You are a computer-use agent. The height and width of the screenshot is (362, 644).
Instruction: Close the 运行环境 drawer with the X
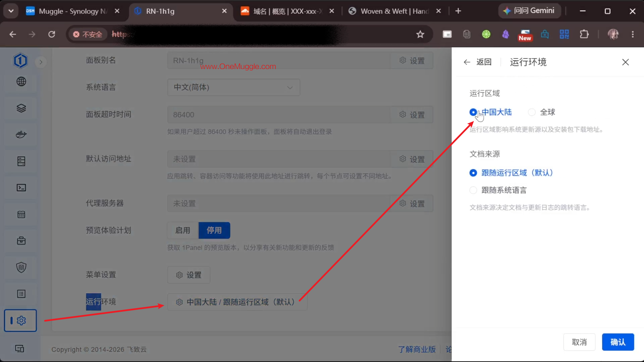pos(625,62)
